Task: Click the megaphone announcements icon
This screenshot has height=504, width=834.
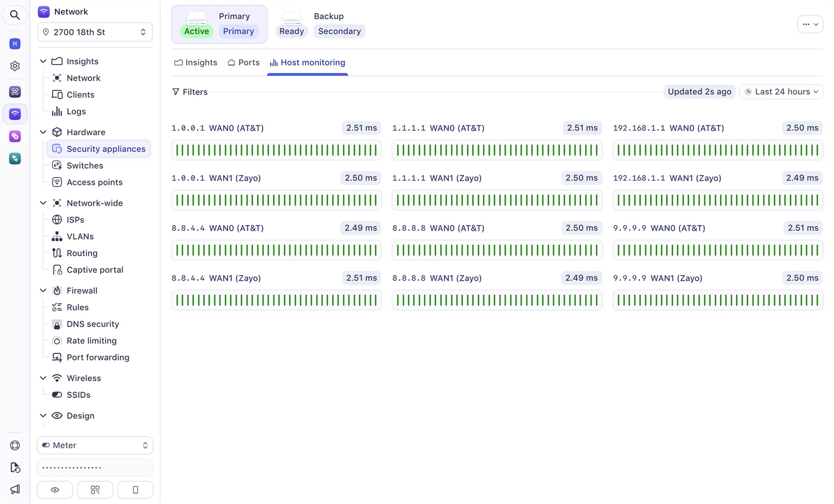Action: click(15, 489)
